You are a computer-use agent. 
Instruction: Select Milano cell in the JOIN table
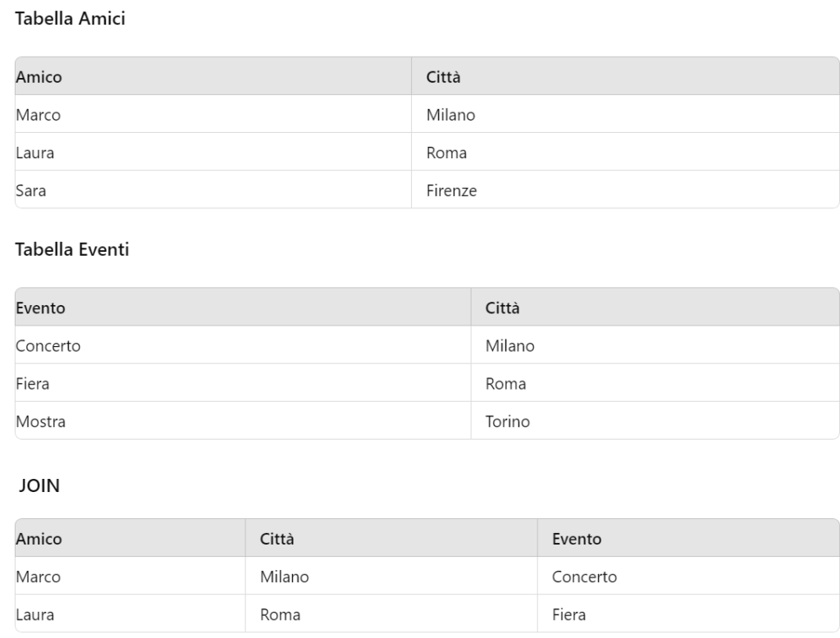pyautogui.click(x=285, y=577)
